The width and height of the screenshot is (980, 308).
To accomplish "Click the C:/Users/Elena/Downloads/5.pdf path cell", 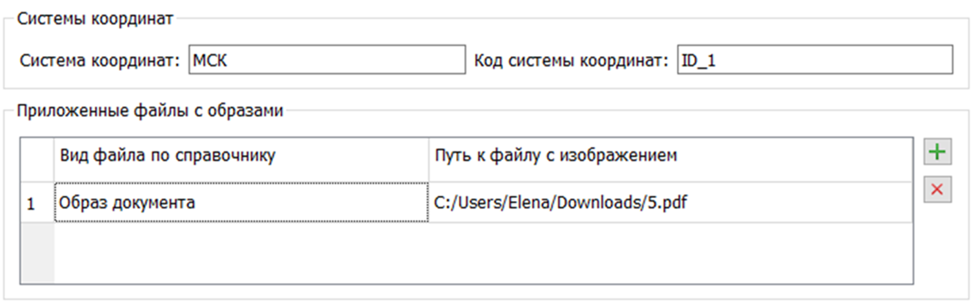I will 670,203.
